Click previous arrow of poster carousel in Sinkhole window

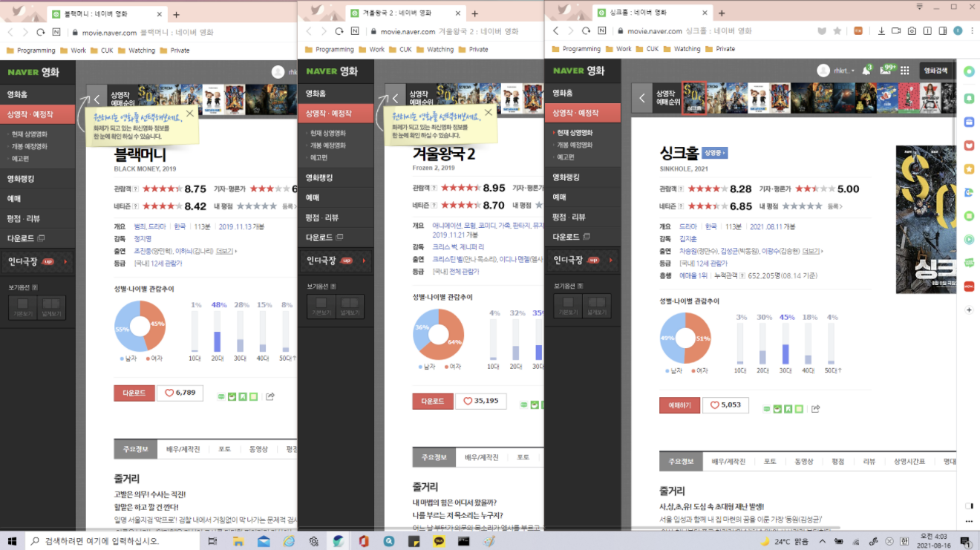click(x=642, y=97)
